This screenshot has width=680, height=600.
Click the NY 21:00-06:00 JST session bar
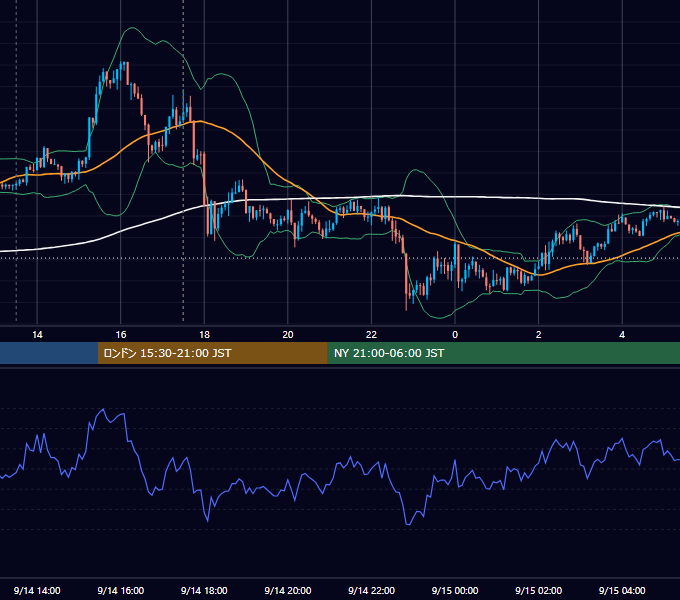point(503,353)
